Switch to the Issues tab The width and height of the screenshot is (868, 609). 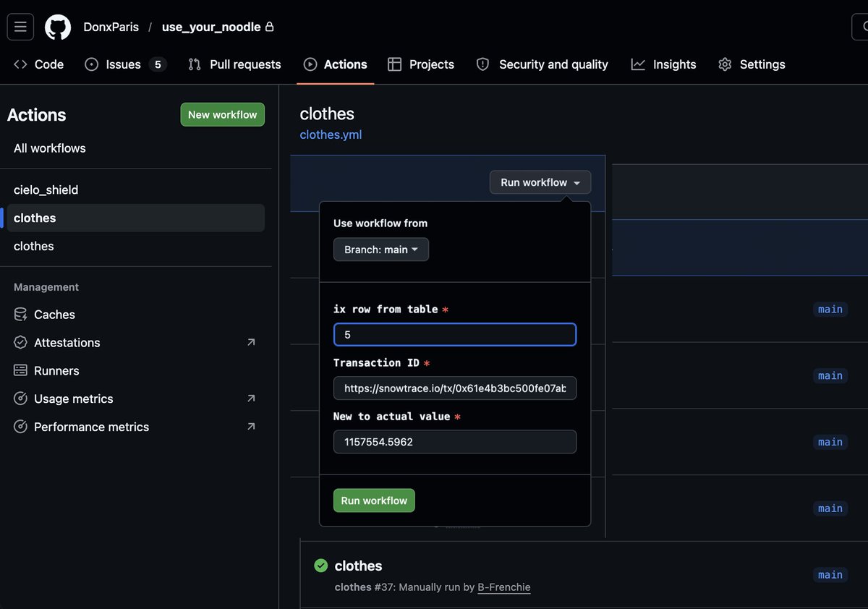tap(125, 64)
